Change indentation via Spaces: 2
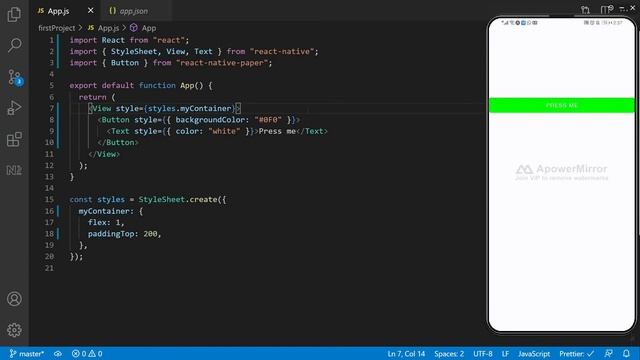This screenshot has width=640, height=360. click(x=449, y=353)
